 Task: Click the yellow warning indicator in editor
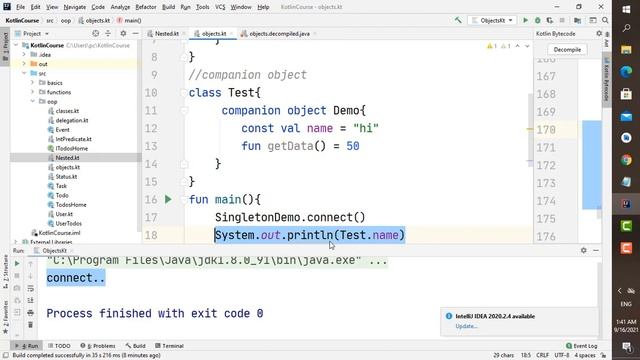(x=492, y=46)
